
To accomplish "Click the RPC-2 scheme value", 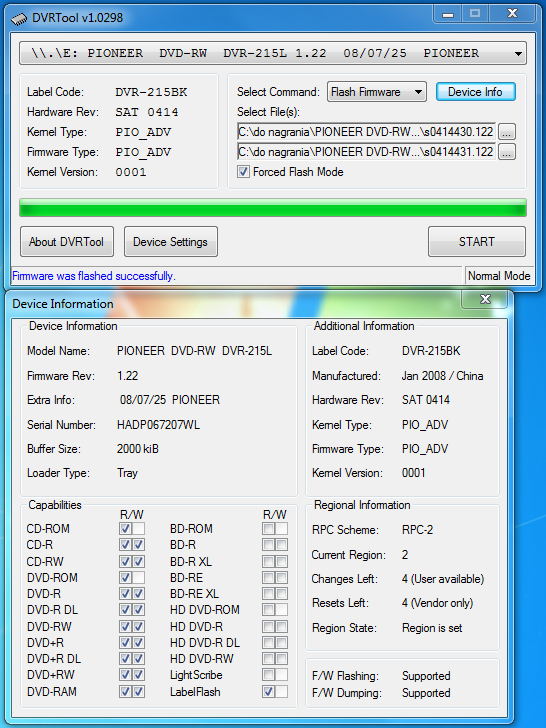I will coord(417,530).
